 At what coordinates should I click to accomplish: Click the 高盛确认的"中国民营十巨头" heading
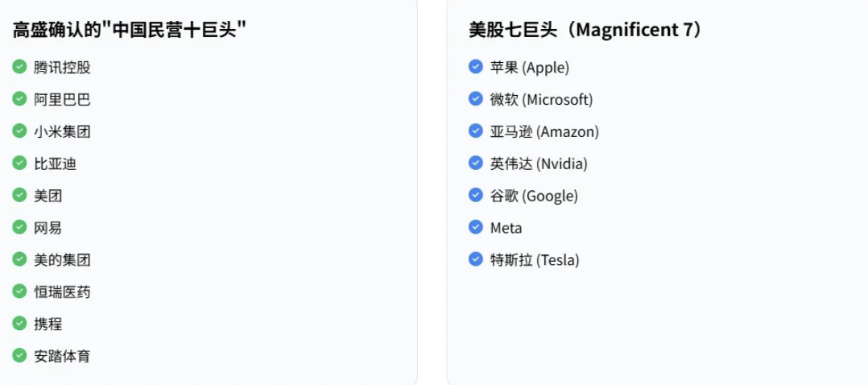click(x=130, y=30)
